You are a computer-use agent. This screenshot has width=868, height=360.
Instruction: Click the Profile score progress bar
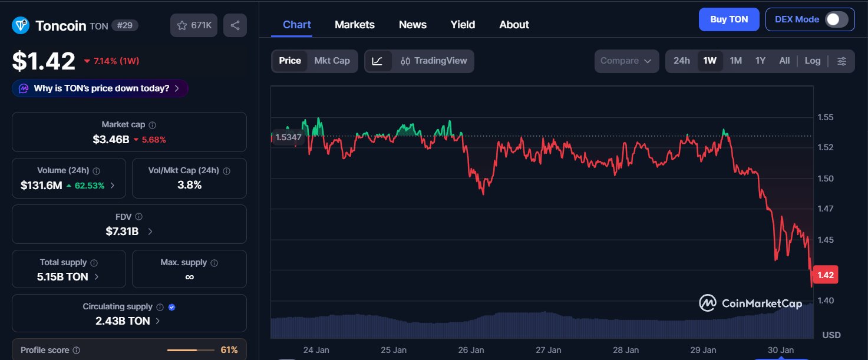pos(190,350)
